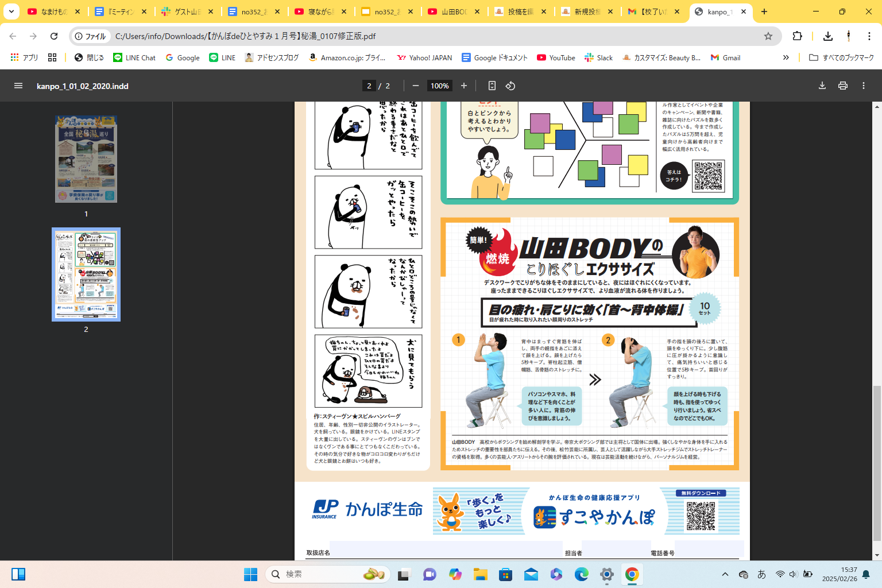Screen dimensions: 882x588
Task: Switch to the ゲスト山 Slack tab
Action: pyautogui.click(x=187, y=11)
